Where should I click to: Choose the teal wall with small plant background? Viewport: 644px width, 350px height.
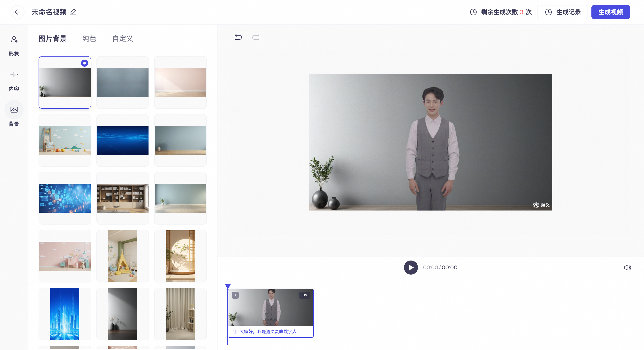pyautogui.click(x=180, y=198)
